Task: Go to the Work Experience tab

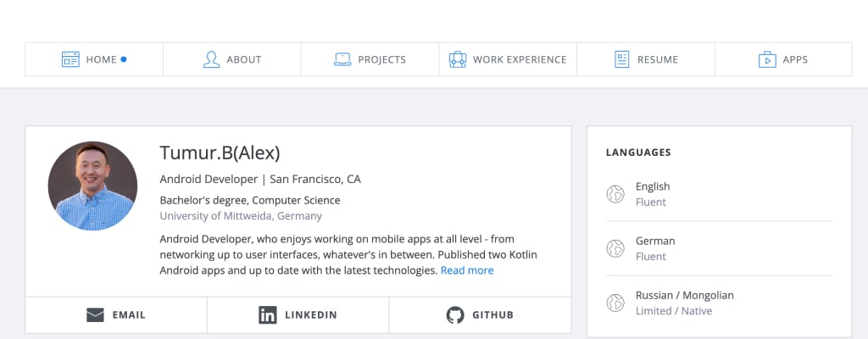Action: coord(519,59)
